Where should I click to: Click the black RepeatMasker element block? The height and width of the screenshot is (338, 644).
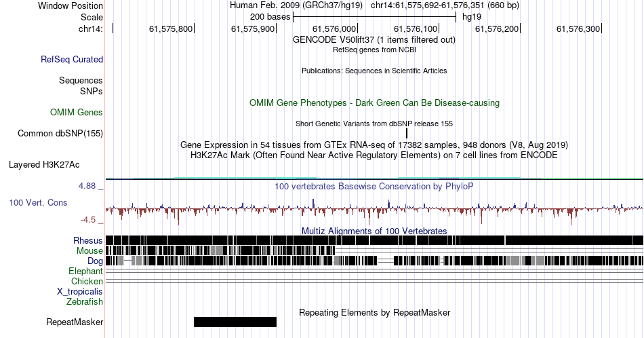[x=235, y=322]
